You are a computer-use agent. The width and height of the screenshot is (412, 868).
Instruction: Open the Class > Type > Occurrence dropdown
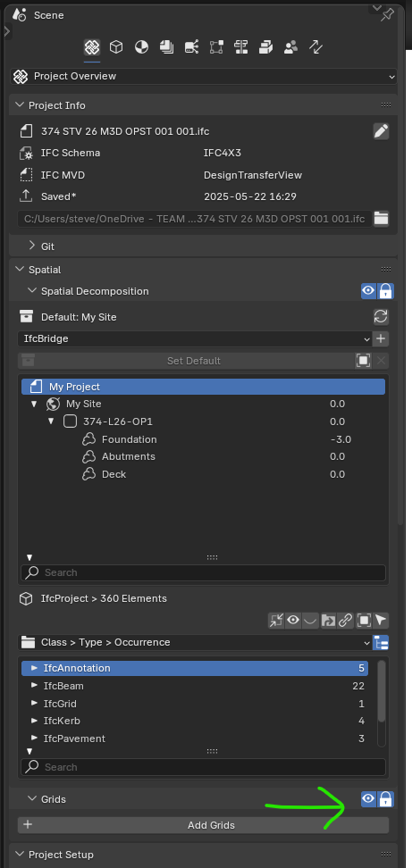click(194, 642)
